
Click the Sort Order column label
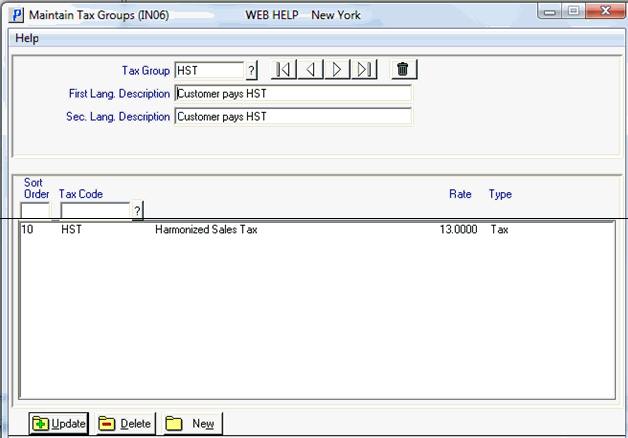(x=36, y=188)
